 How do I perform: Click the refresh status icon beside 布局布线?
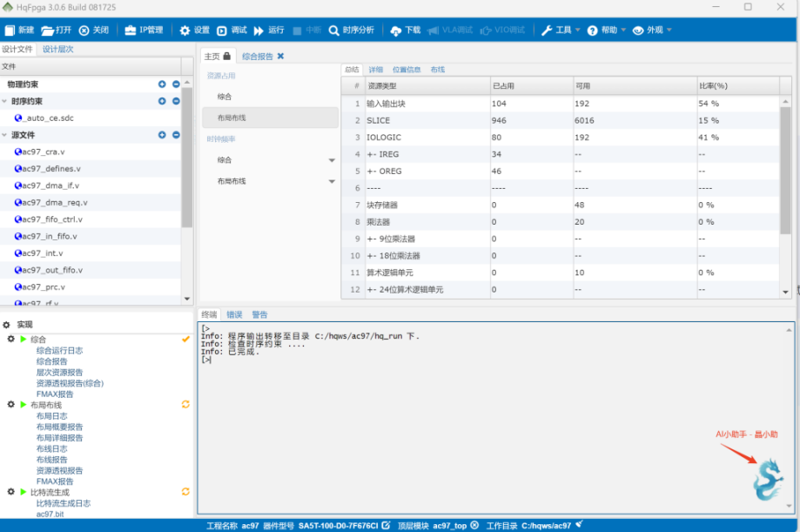click(x=185, y=405)
